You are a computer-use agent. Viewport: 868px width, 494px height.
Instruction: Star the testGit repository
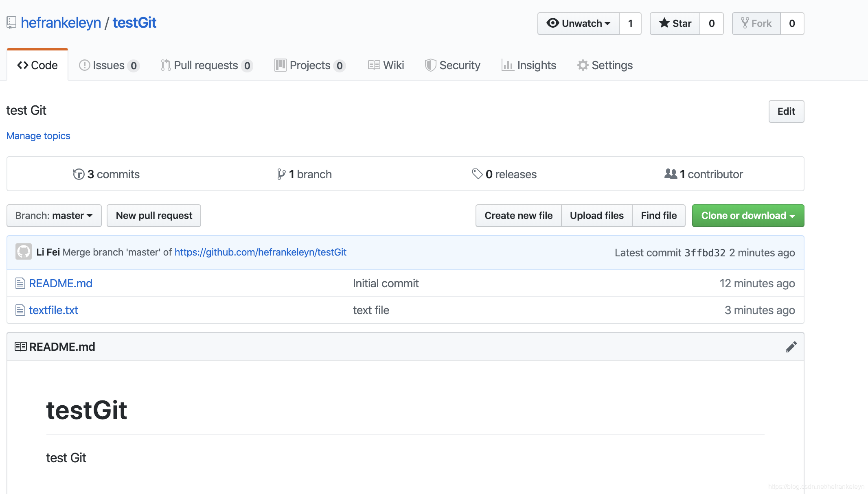tap(675, 24)
